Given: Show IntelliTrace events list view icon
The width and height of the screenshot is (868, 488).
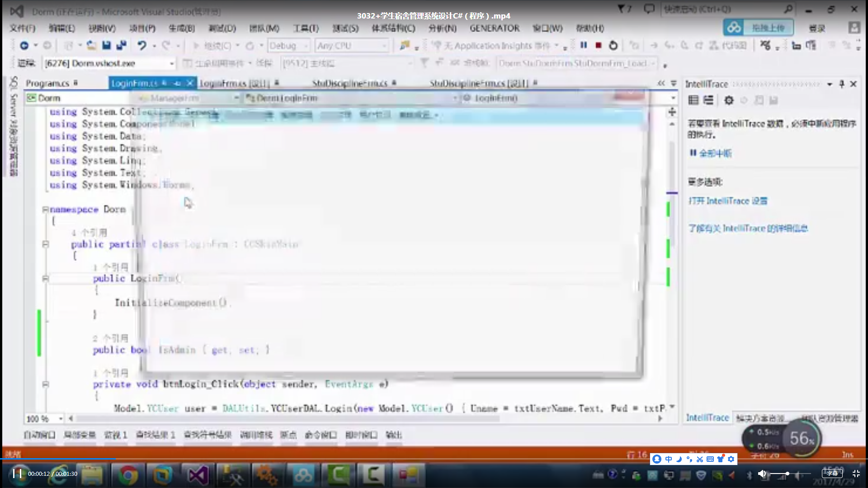Looking at the screenshot, I should [x=693, y=100].
